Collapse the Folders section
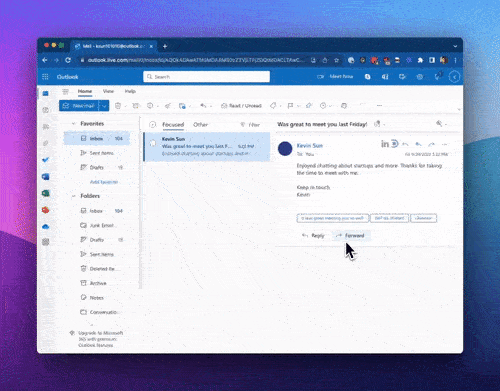 point(74,196)
